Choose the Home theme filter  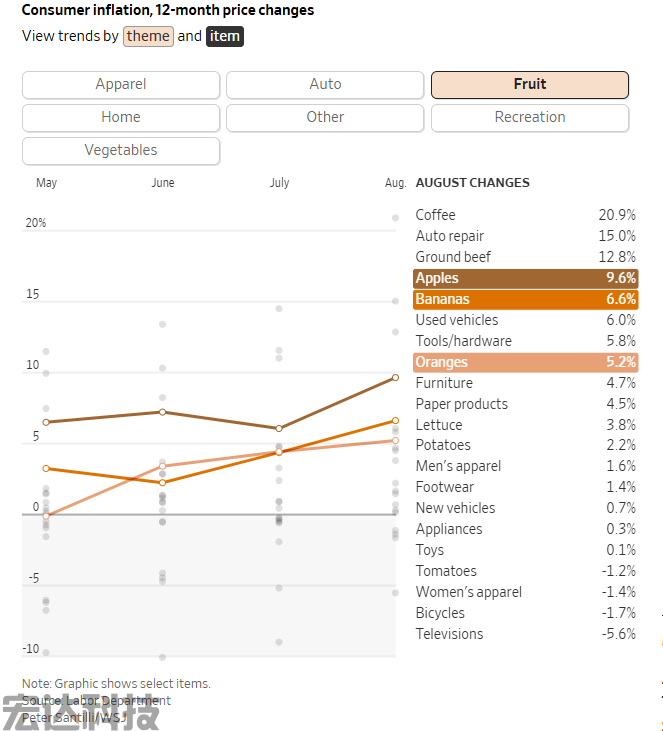tap(121, 117)
